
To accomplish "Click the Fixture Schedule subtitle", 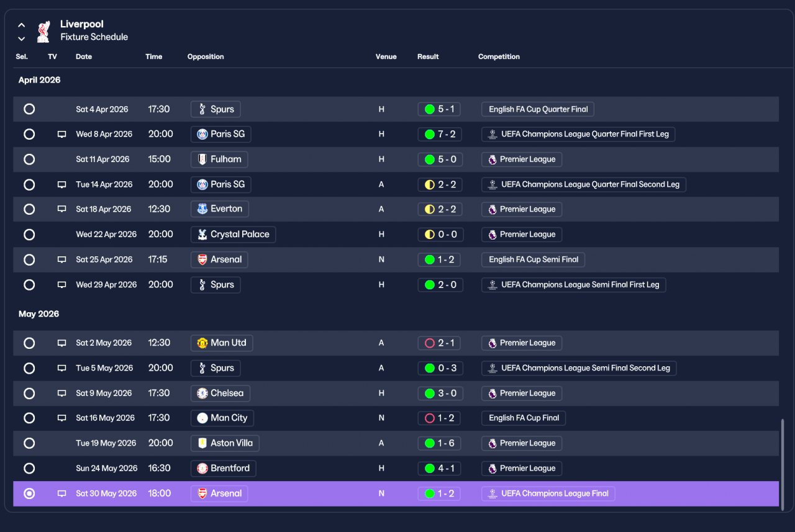I will coord(94,37).
